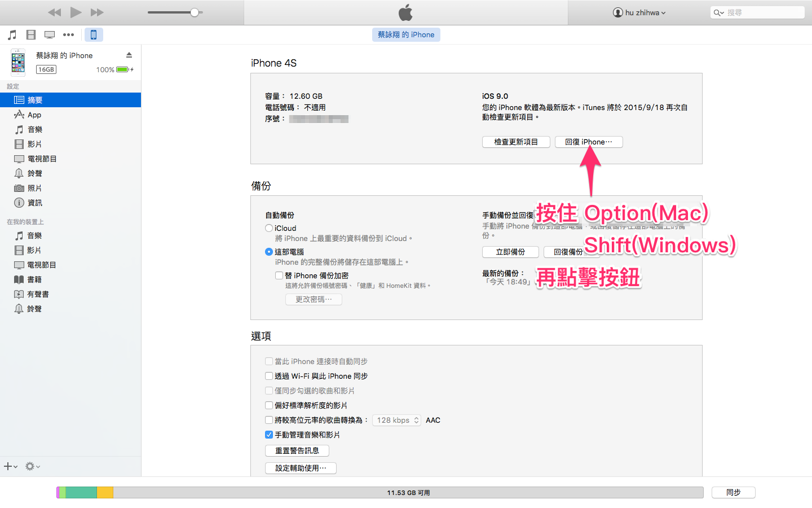Open the hu zhihwa account menu
The width and height of the screenshot is (812, 508).
pyautogui.click(x=639, y=12)
